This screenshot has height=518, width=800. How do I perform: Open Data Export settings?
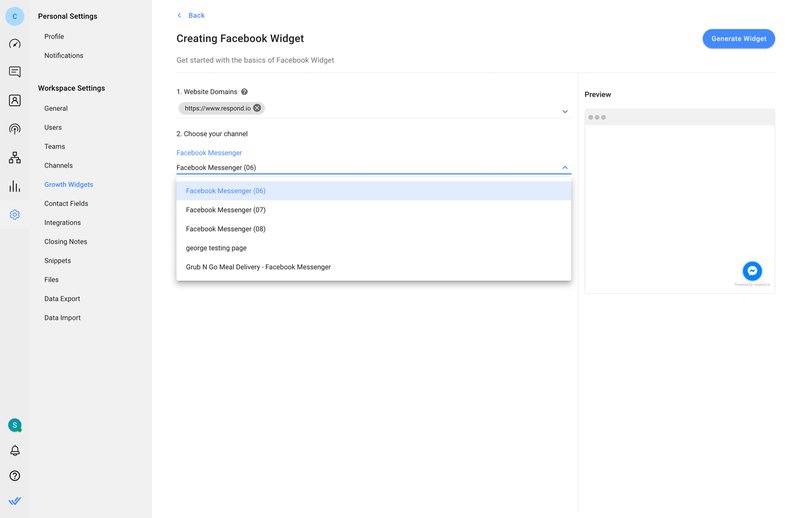(x=62, y=299)
